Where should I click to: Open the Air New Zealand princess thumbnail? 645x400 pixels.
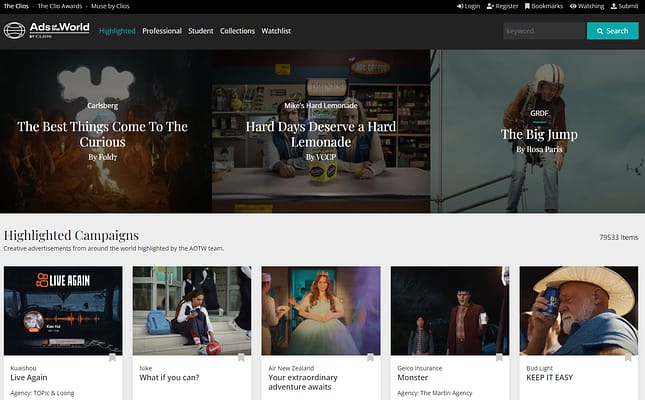[x=321, y=311]
